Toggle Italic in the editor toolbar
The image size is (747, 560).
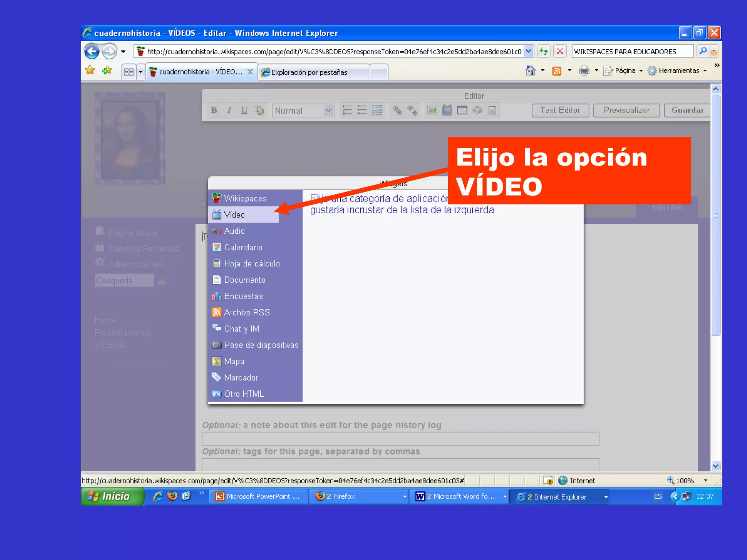[229, 110]
